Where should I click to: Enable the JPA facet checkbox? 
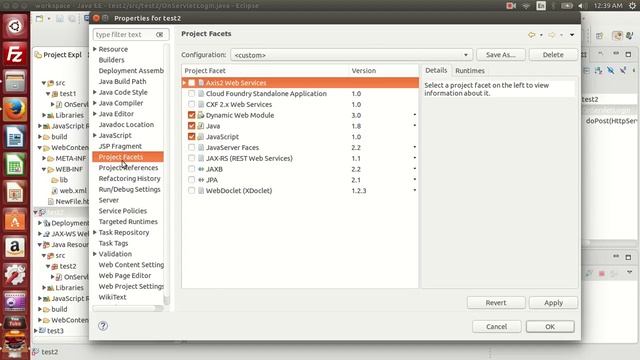click(x=191, y=180)
